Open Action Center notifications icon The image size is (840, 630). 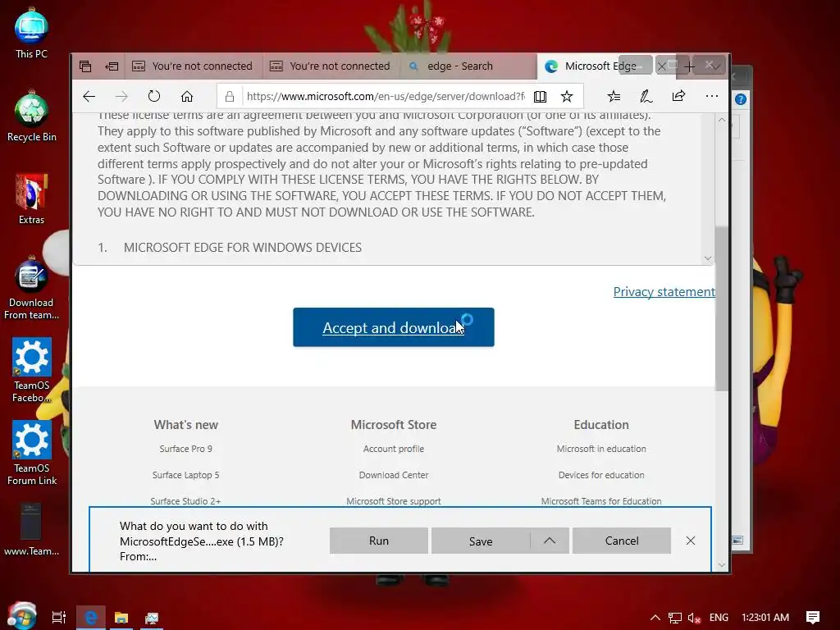[813, 618]
